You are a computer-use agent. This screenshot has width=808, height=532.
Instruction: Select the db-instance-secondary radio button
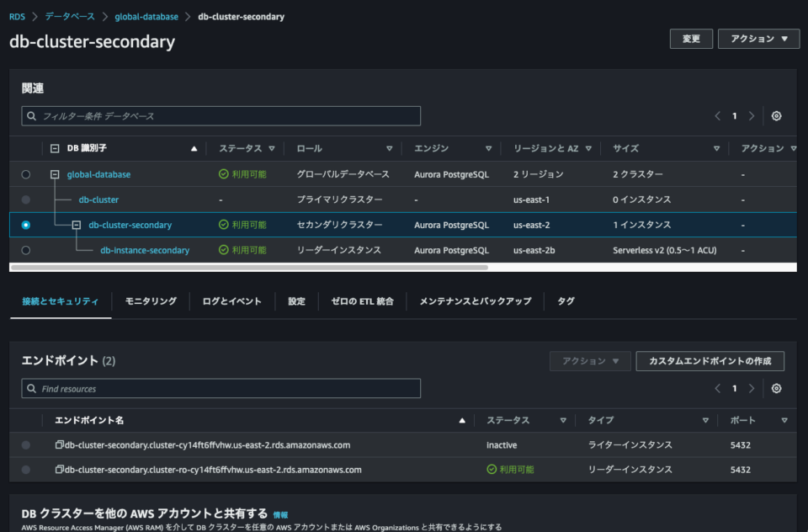tap(24, 250)
